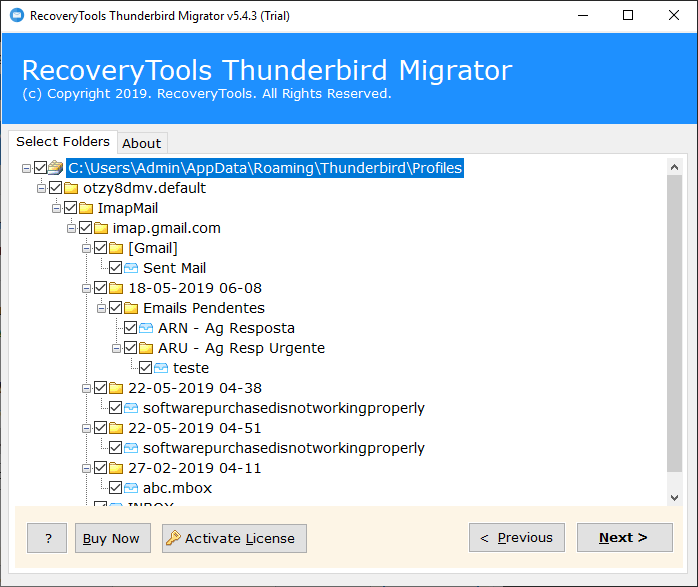Click the scrollbar up arrow

click(x=674, y=167)
